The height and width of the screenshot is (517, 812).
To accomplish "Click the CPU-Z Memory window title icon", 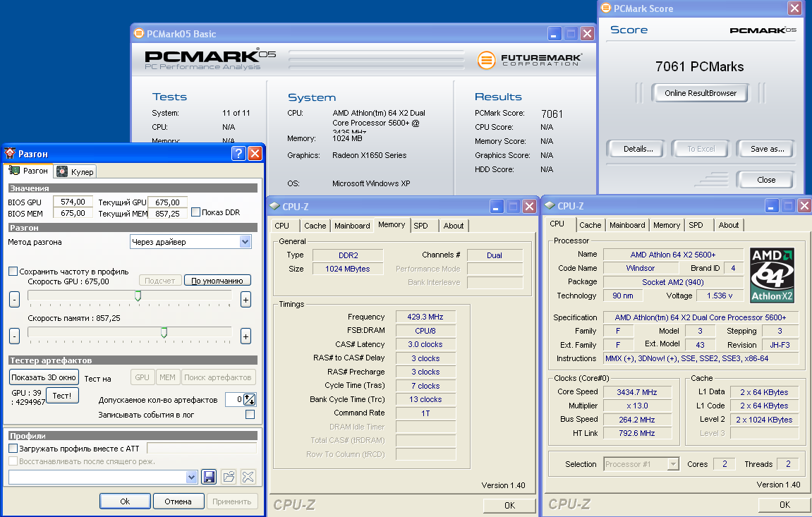I will tap(274, 206).
